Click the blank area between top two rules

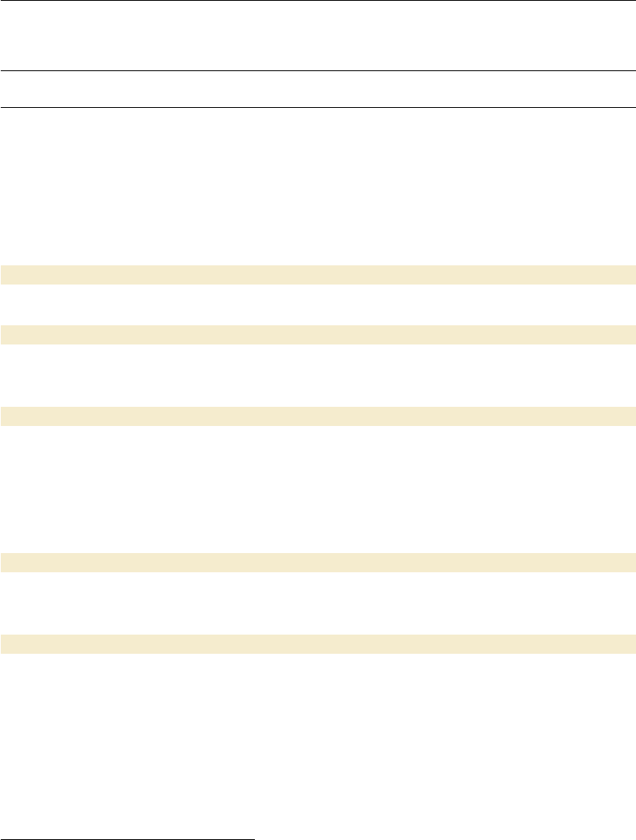point(318,36)
